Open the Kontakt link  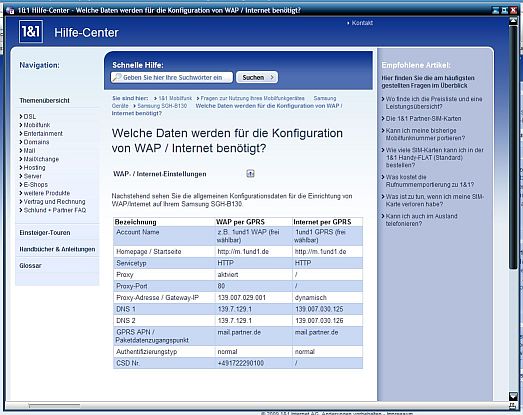(x=362, y=23)
